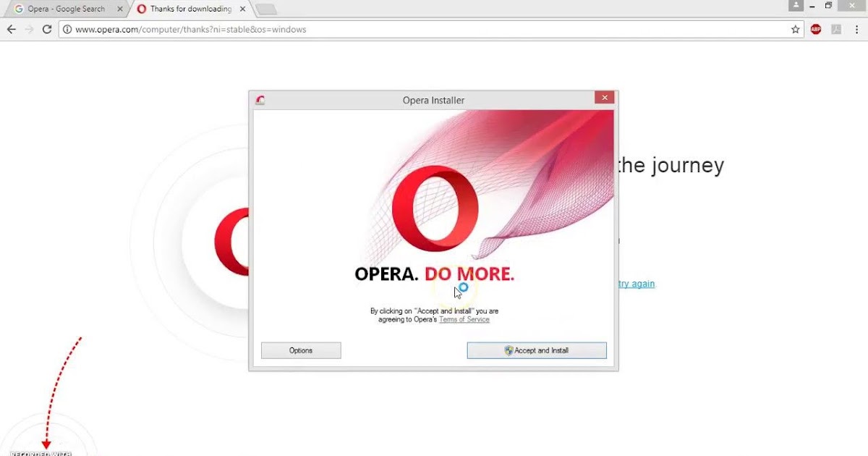This screenshot has width=868, height=456.
Task: View site information icon in address bar
Action: pyautogui.click(x=67, y=30)
